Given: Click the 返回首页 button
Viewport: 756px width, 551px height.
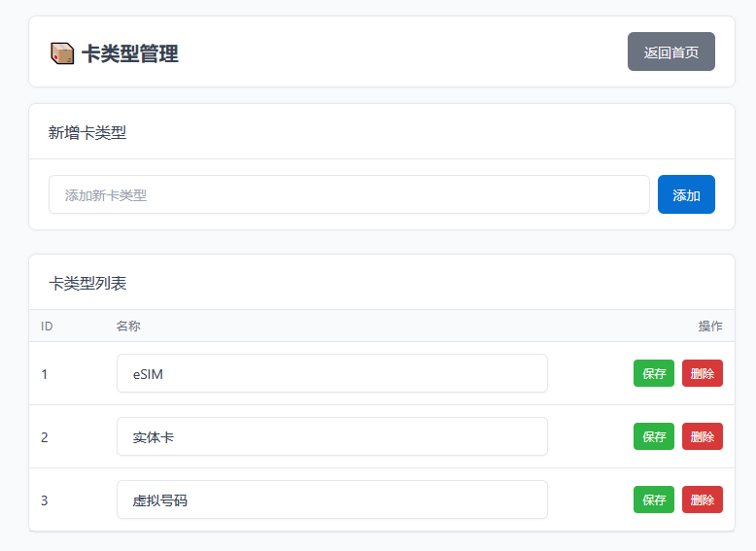Looking at the screenshot, I should [670, 52].
